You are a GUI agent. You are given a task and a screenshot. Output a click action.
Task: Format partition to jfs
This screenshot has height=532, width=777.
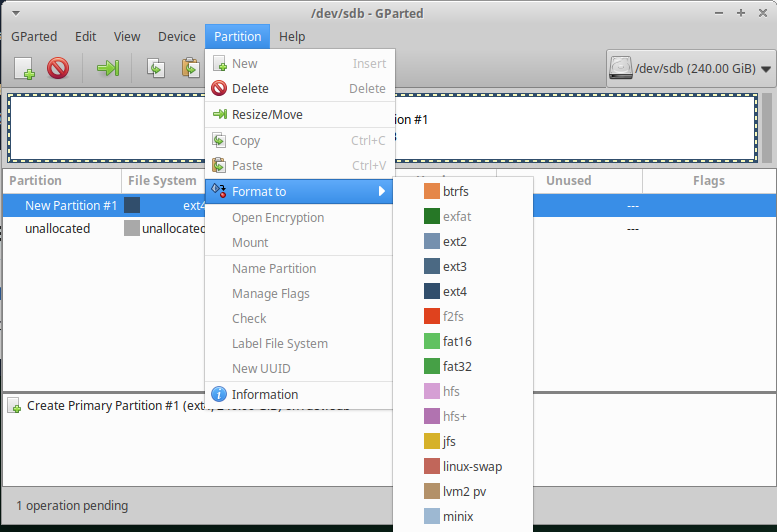point(463,441)
